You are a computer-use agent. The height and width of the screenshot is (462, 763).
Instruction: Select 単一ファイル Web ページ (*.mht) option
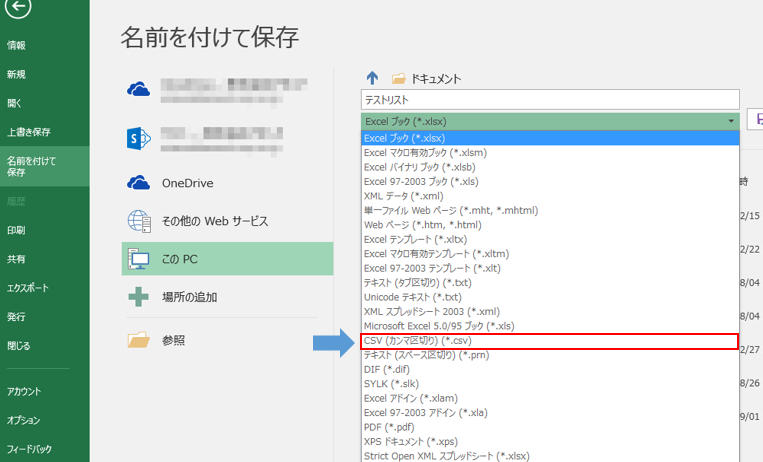click(550, 210)
